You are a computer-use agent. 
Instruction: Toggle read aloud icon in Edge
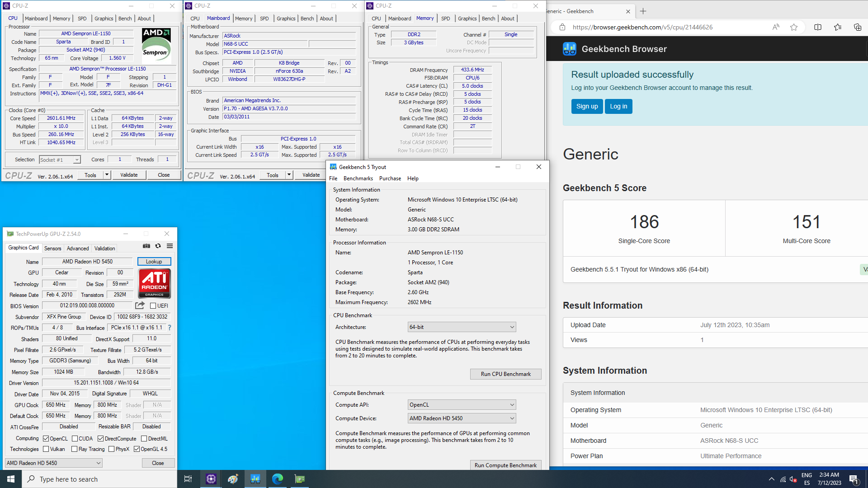coord(776,27)
